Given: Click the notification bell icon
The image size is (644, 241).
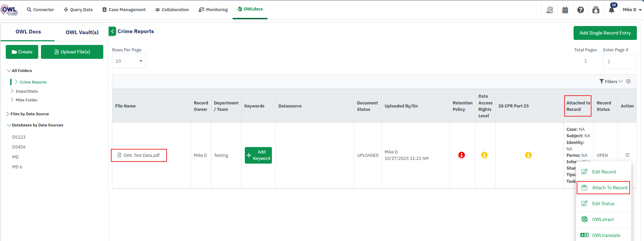Looking at the screenshot, I should 611,10.
